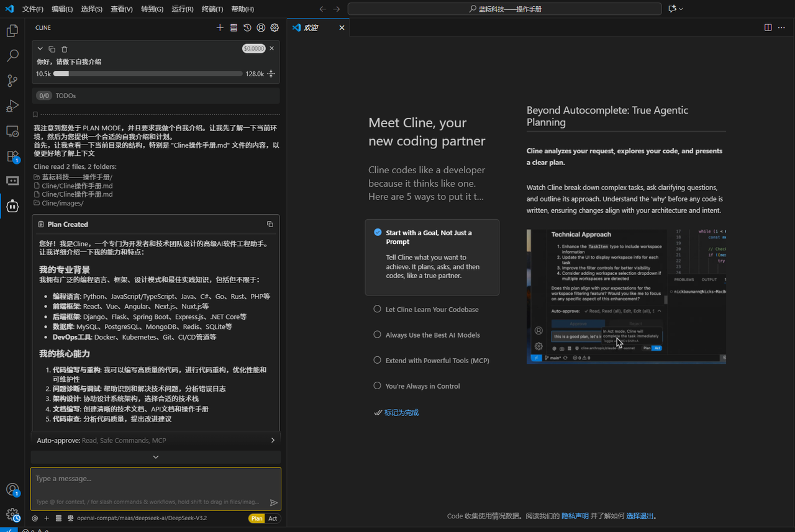Click the scroll-to-bottom chevron bar

click(x=156, y=457)
